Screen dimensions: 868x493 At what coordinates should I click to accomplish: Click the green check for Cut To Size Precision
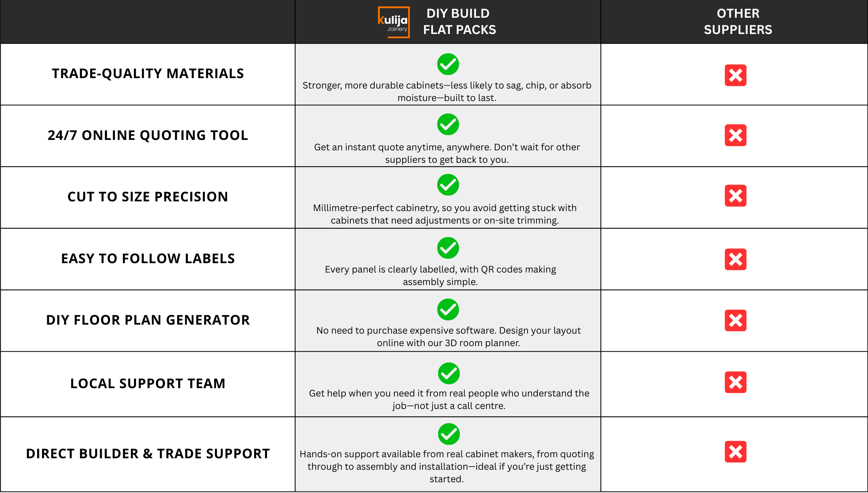[448, 185]
